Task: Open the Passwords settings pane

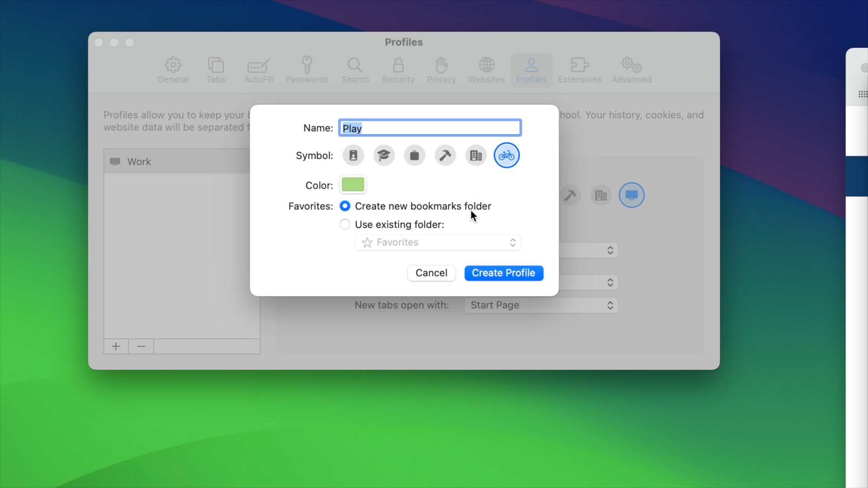Action: pos(307,70)
